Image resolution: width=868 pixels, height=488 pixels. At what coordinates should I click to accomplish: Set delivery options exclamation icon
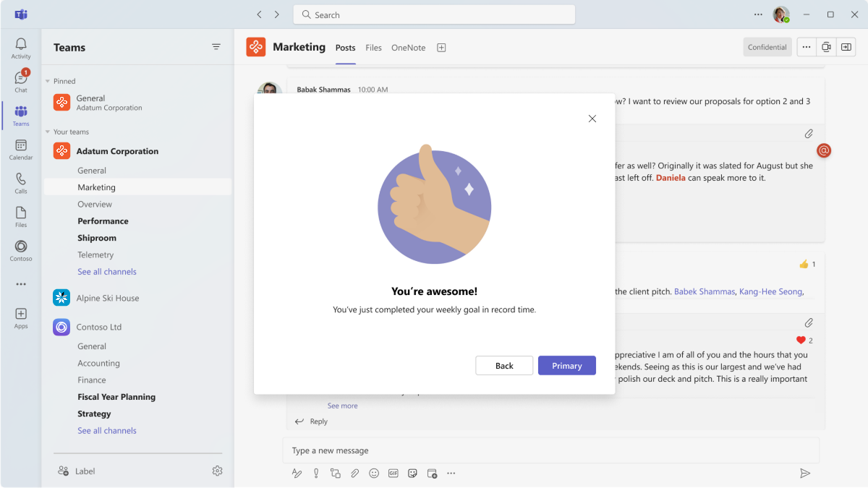[316, 474]
